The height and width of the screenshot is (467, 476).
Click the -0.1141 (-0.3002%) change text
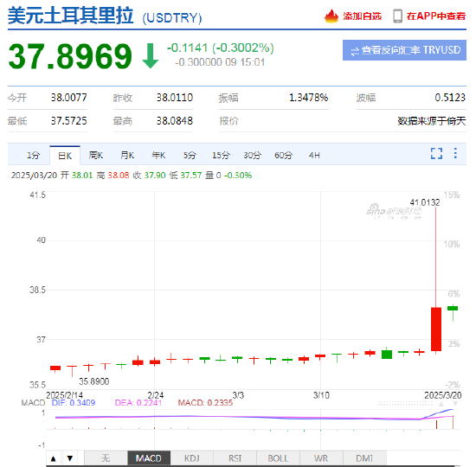pyautogui.click(x=221, y=48)
